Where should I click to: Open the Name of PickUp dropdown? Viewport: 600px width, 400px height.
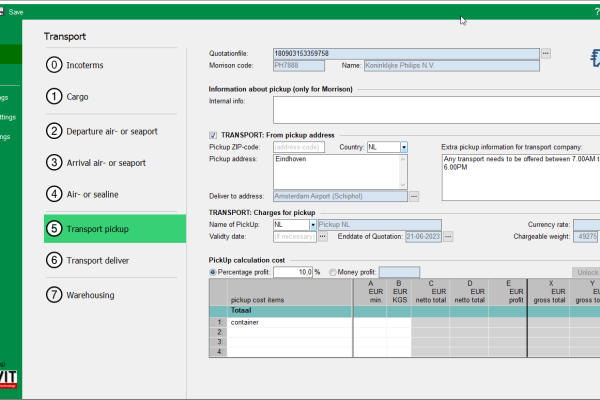click(313, 225)
